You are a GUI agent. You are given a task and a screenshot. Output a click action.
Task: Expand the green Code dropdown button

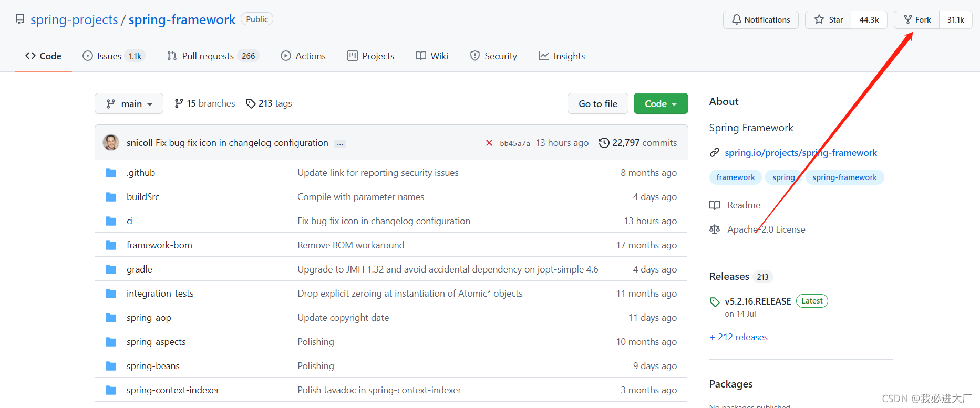[661, 103]
